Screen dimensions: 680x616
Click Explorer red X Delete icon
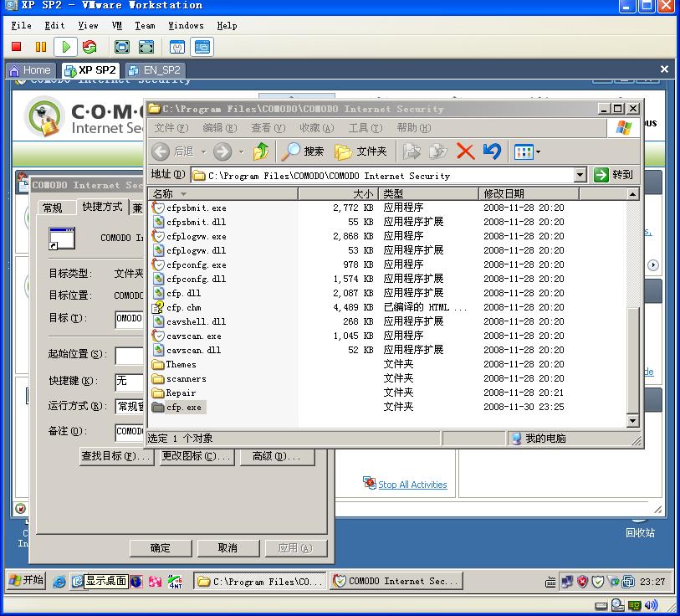coord(466,151)
